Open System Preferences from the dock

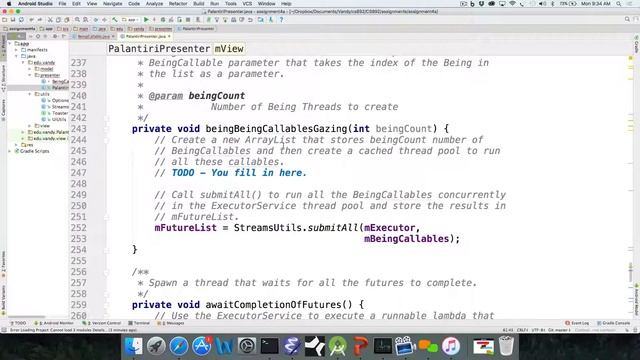click(247, 346)
